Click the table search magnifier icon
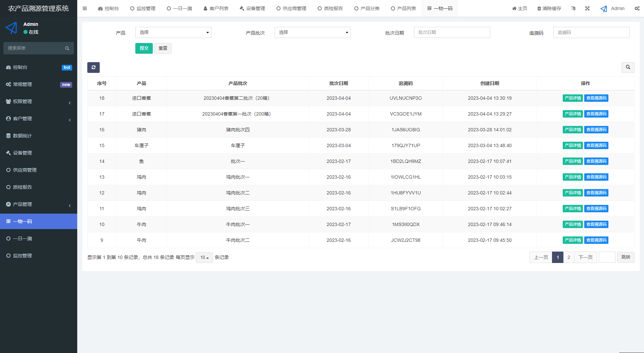The width and height of the screenshot is (644, 353). (628, 68)
